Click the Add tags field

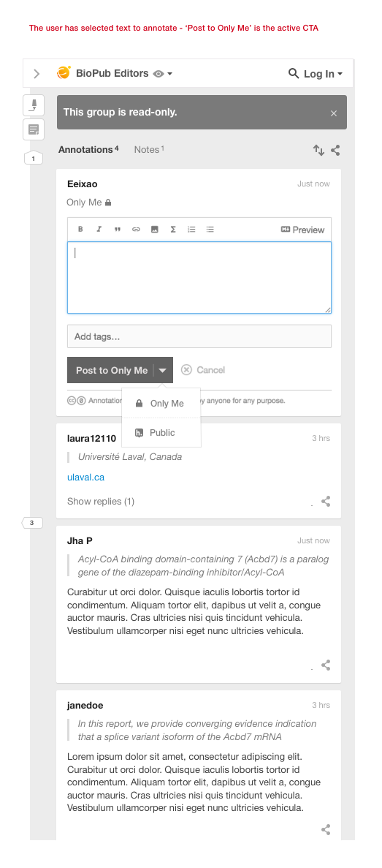pos(199,336)
